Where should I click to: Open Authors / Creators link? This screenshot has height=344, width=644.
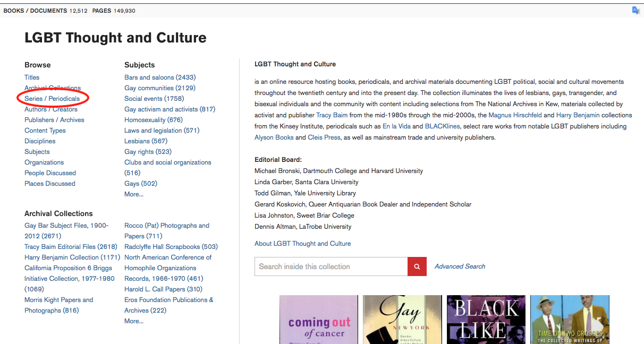[51, 109]
